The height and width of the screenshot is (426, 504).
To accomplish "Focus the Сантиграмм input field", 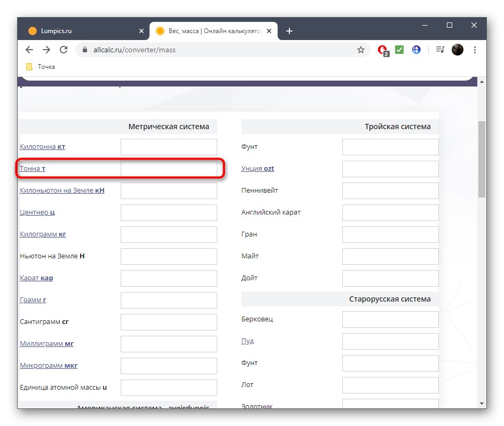I will coord(169,322).
